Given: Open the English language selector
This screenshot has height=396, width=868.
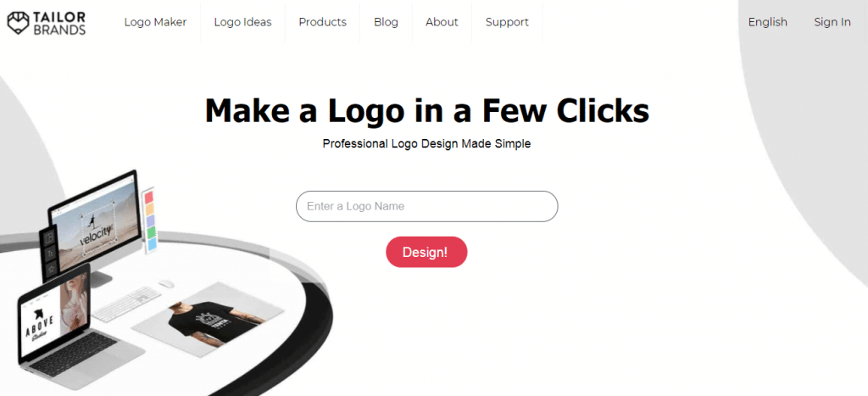Looking at the screenshot, I should pos(767,22).
